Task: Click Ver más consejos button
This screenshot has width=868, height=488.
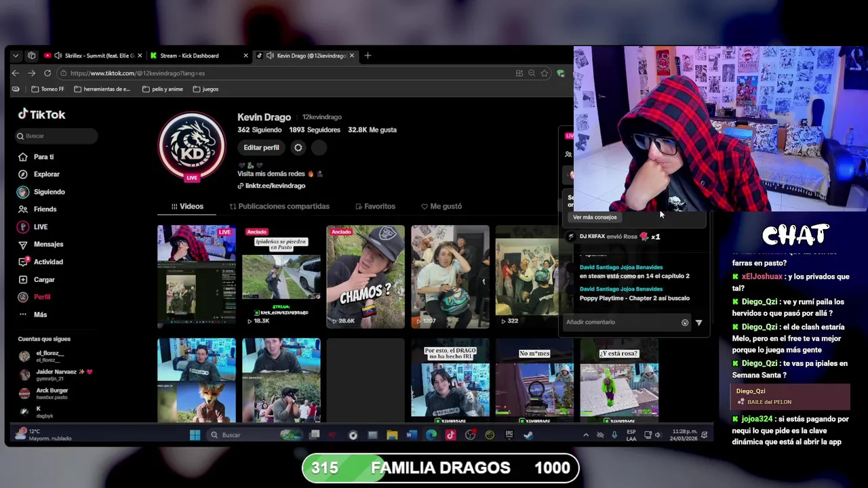Action: [x=595, y=217]
